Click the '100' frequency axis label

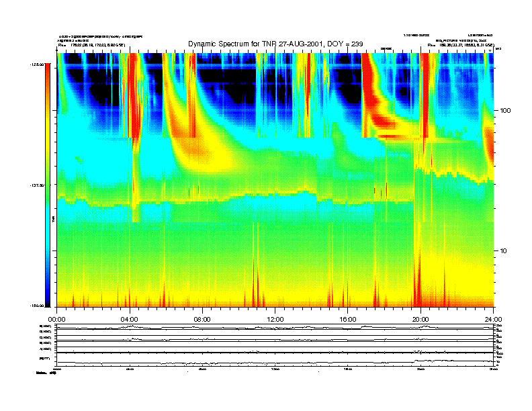coord(505,111)
